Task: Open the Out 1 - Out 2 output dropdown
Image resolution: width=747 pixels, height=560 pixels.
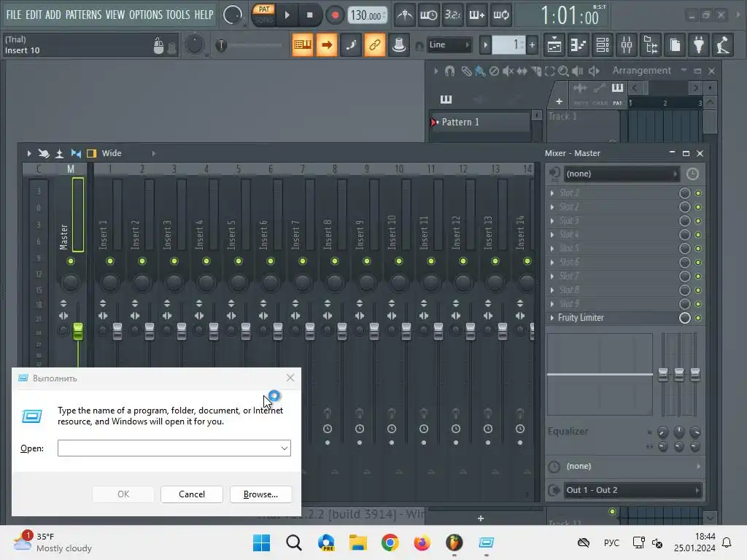Action: 632,490
